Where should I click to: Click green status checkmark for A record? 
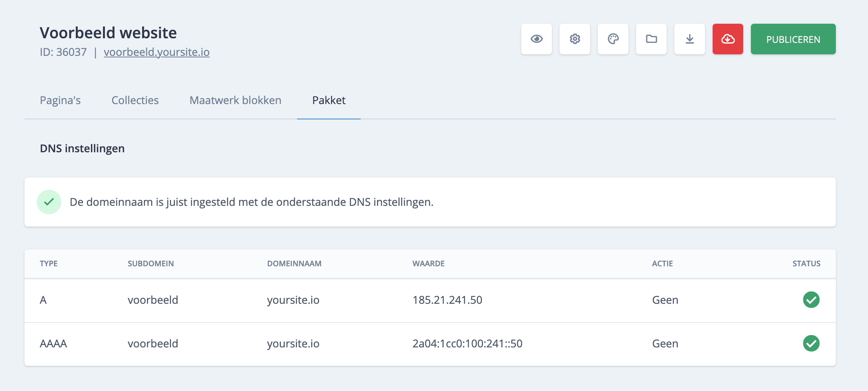tap(811, 300)
